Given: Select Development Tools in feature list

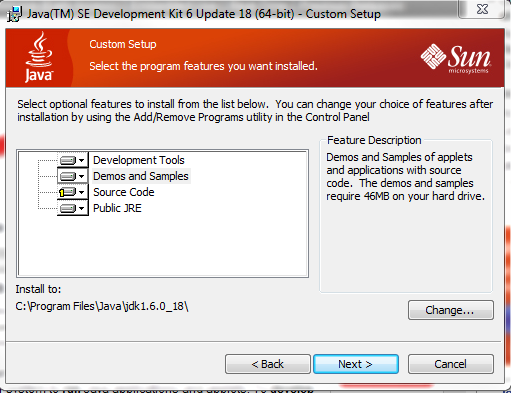Looking at the screenshot, I should (x=139, y=160).
